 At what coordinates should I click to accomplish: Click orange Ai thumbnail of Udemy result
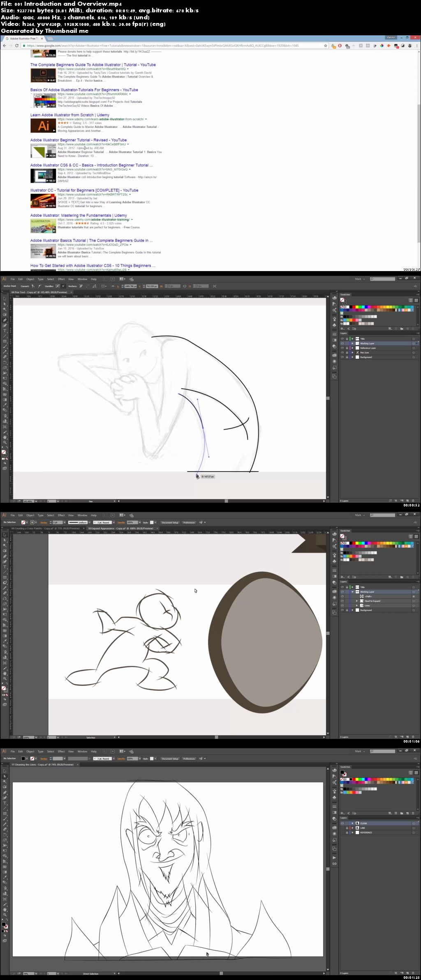pyautogui.click(x=43, y=126)
